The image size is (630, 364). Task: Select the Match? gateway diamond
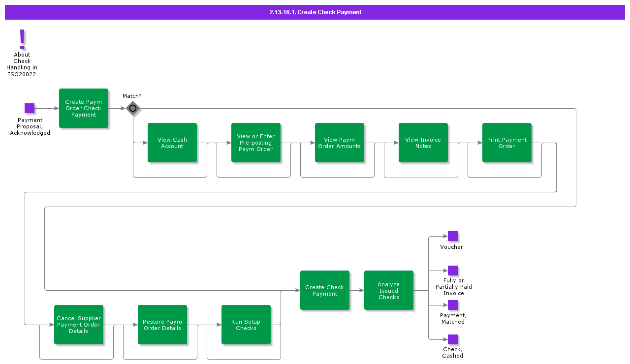pos(132,108)
